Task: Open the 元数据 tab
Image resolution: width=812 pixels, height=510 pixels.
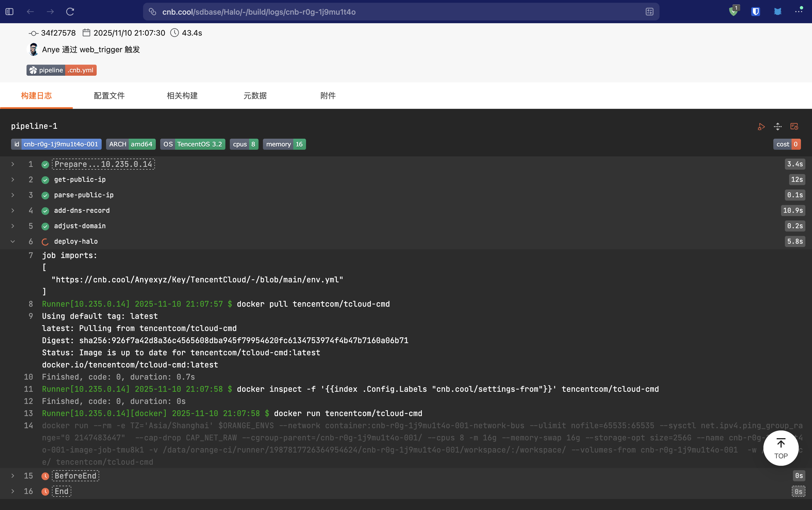Action: (255, 96)
